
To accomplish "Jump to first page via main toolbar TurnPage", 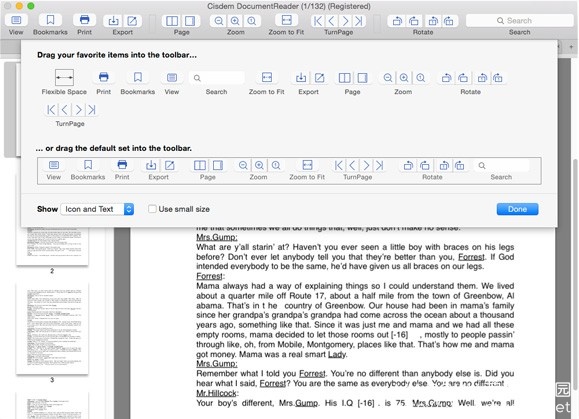I will 317,21.
